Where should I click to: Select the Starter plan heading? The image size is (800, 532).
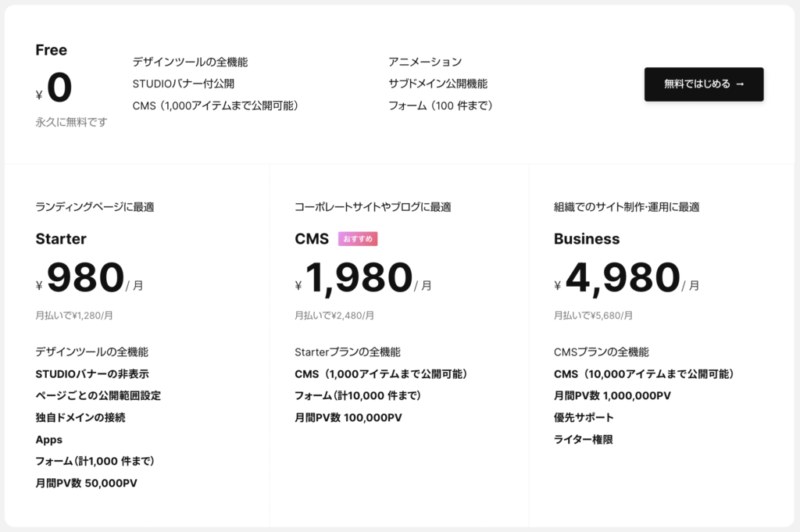(61, 239)
